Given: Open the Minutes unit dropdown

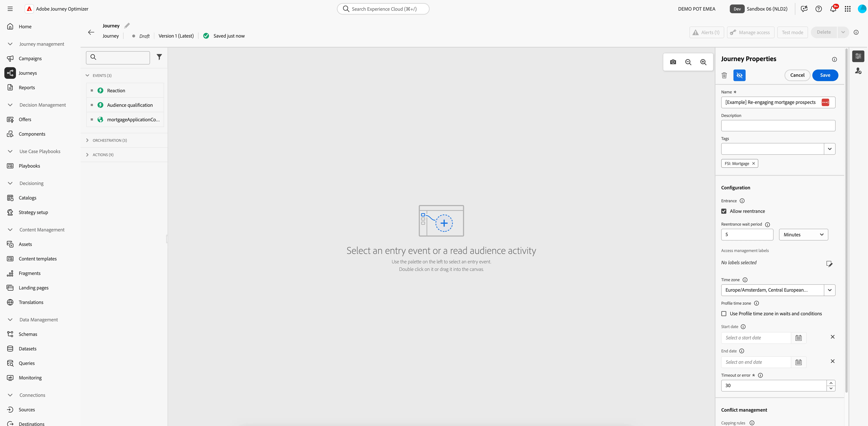Looking at the screenshot, I should point(803,234).
